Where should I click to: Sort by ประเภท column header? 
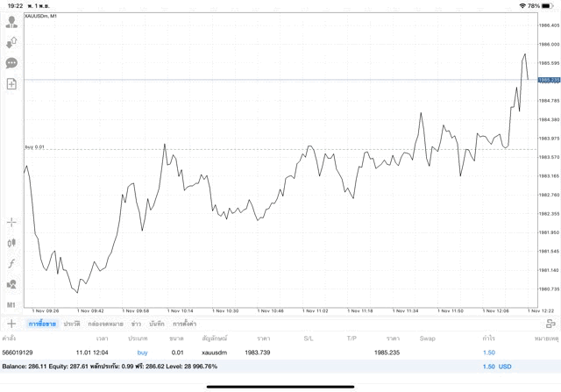[138, 339]
